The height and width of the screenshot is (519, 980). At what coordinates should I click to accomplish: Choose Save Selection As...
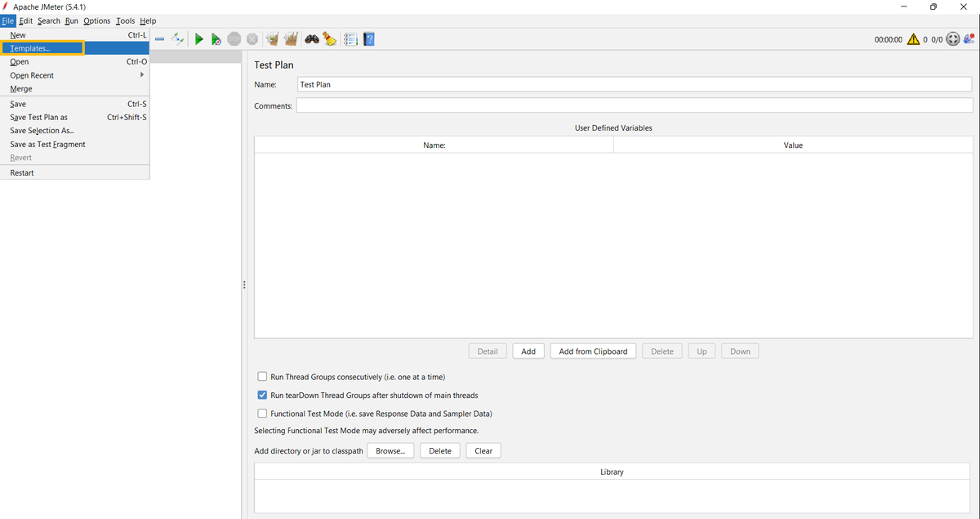[x=74, y=130]
